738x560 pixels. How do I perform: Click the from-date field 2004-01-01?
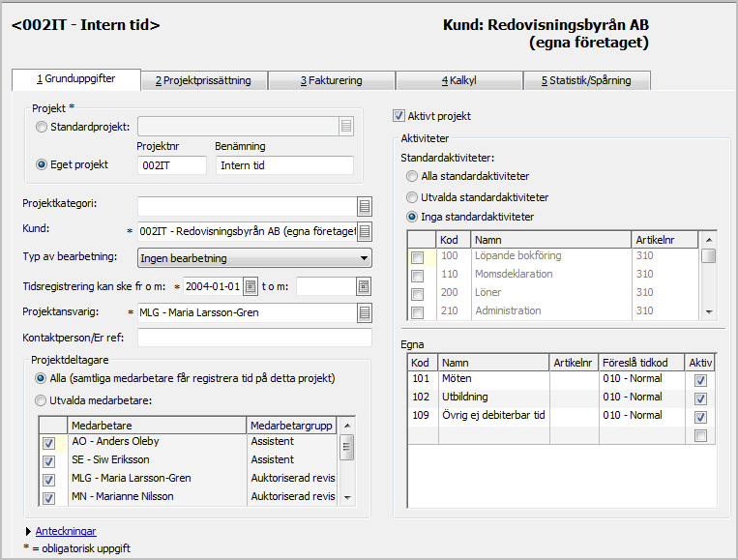click(213, 286)
